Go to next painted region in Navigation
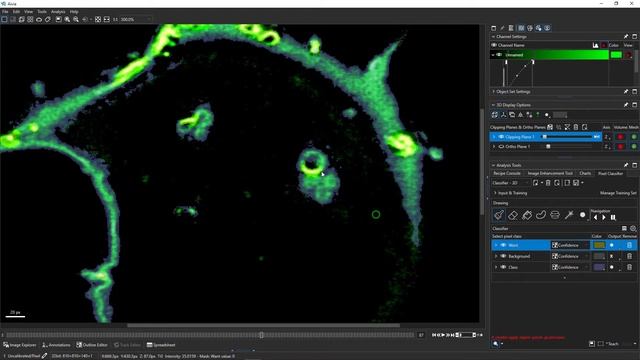This screenshot has width=640, height=360. [x=604, y=218]
